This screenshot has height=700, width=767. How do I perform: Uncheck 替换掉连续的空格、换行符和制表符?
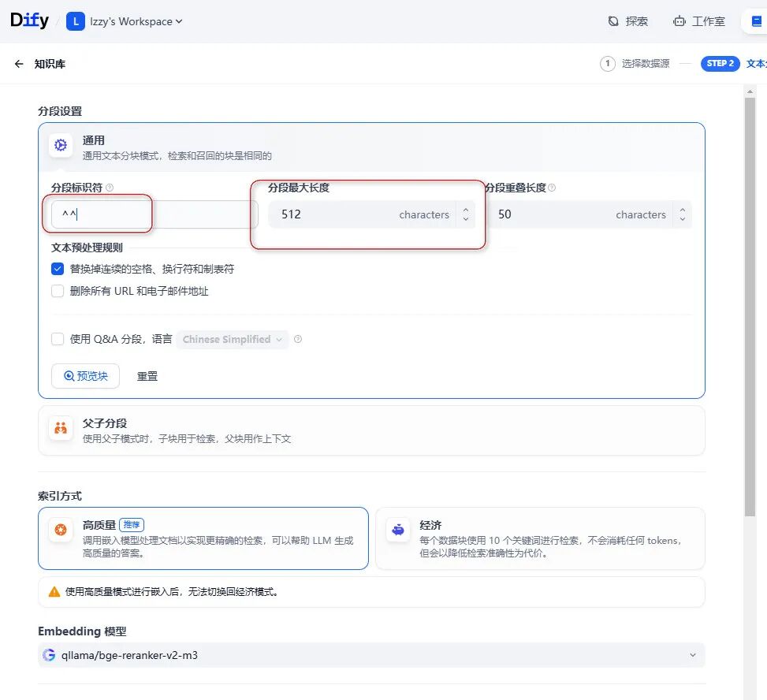coord(58,269)
